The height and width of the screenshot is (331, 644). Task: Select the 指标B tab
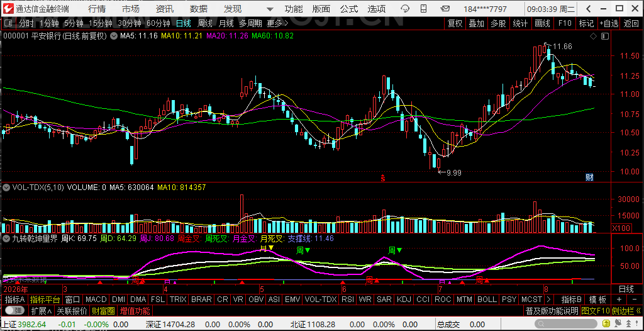coord(571,300)
